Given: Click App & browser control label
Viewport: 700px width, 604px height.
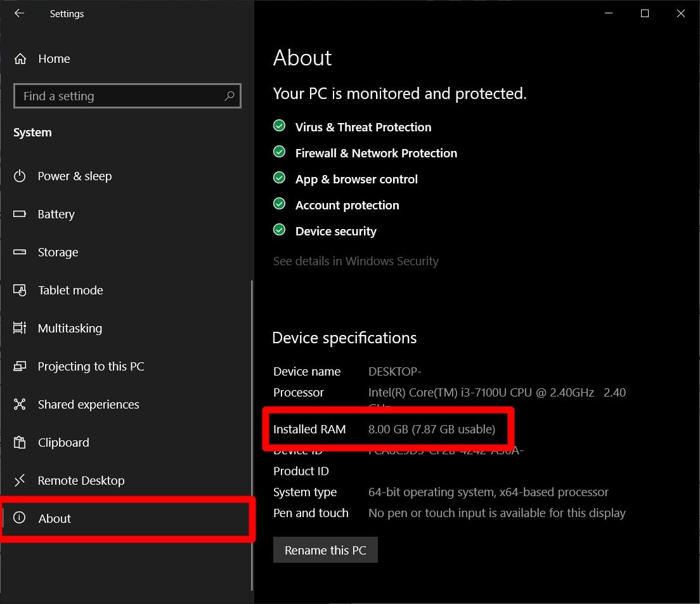Looking at the screenshot, I should tap(357, 179).
